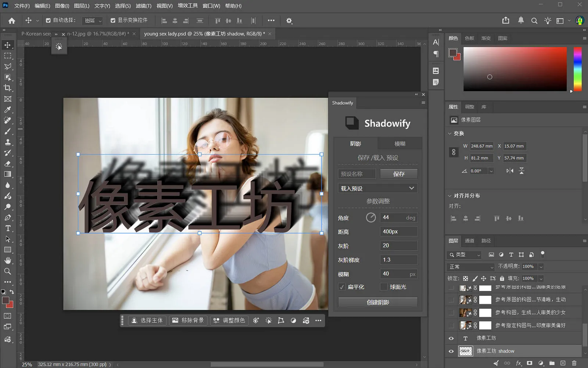Open the 载入预设 dropdown
This screenshot has width=588, height=368.
[378, 188]
